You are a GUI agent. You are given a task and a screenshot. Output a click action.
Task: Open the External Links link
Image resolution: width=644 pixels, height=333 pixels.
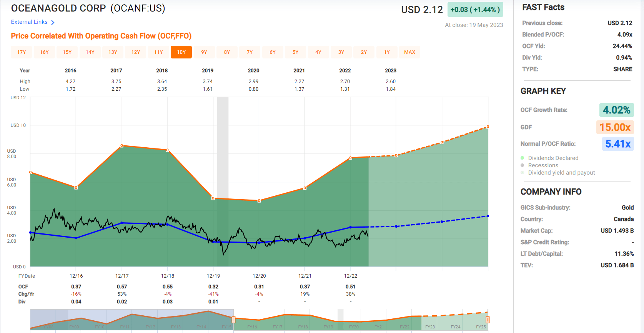coord(29,22)
